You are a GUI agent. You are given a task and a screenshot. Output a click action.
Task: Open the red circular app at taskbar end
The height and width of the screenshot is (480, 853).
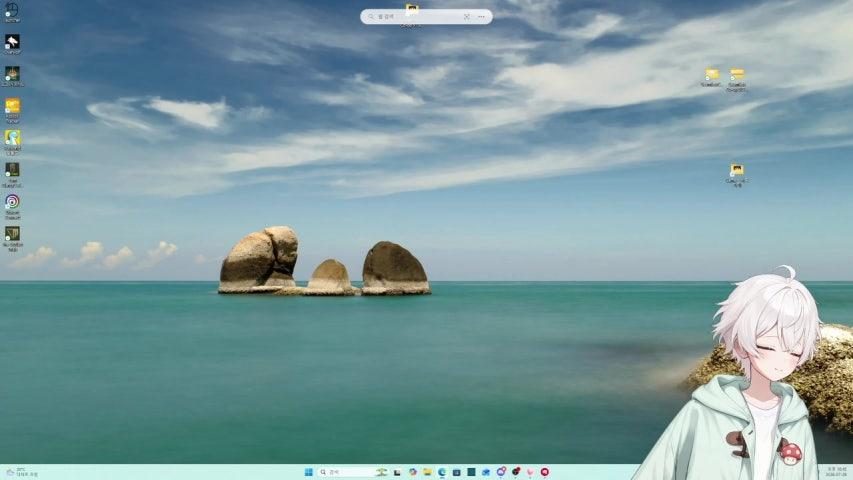545,472
